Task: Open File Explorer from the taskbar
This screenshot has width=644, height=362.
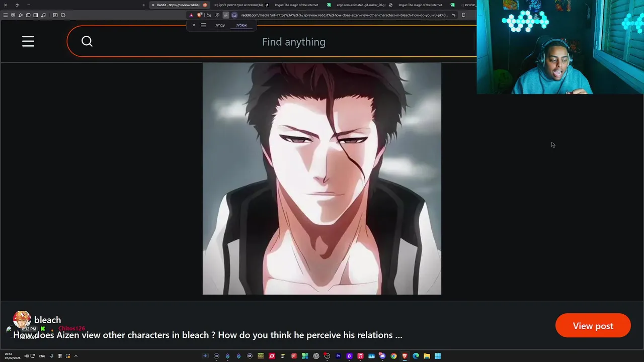Action: click(x=427, y=356)
